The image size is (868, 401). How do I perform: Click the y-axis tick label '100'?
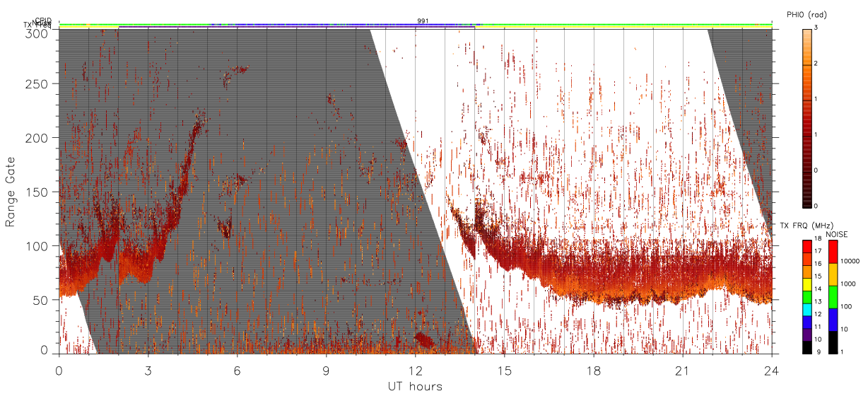pos(37,246)
